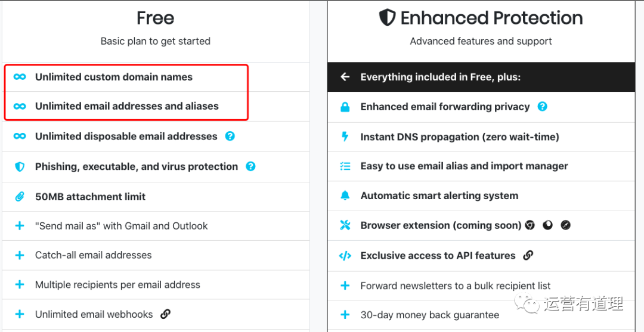Click the Safari compass browser icon
The height and width of the screenshot is (332, 644).
pos(566,225)
